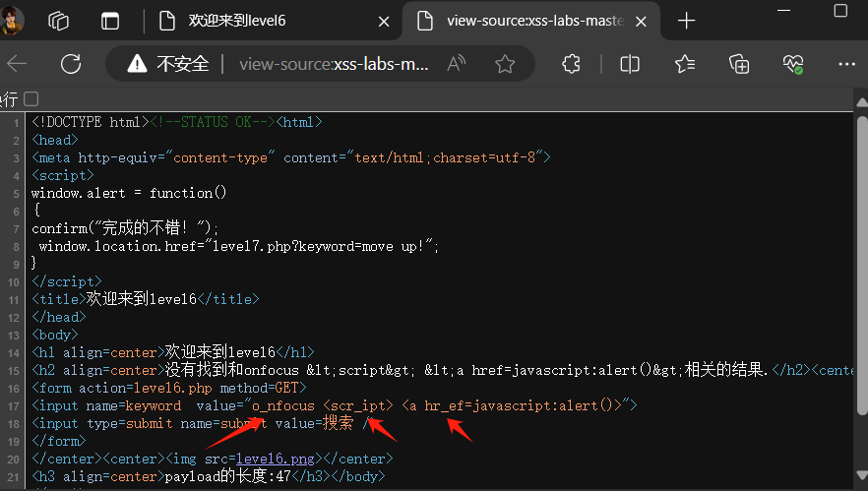Open the Workspaces icon
Image resolution: width=868 pixels, height=491 pixels.
58,21
